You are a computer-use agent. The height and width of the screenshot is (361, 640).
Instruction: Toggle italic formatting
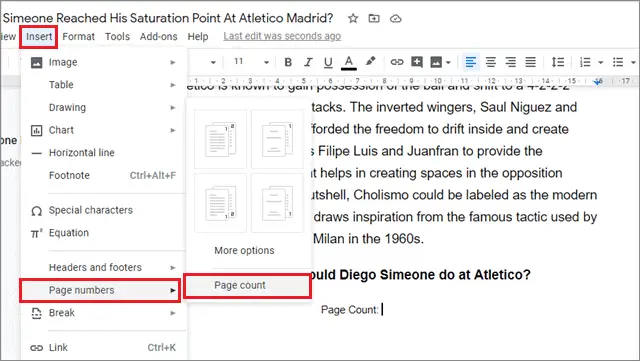(308, 62)
